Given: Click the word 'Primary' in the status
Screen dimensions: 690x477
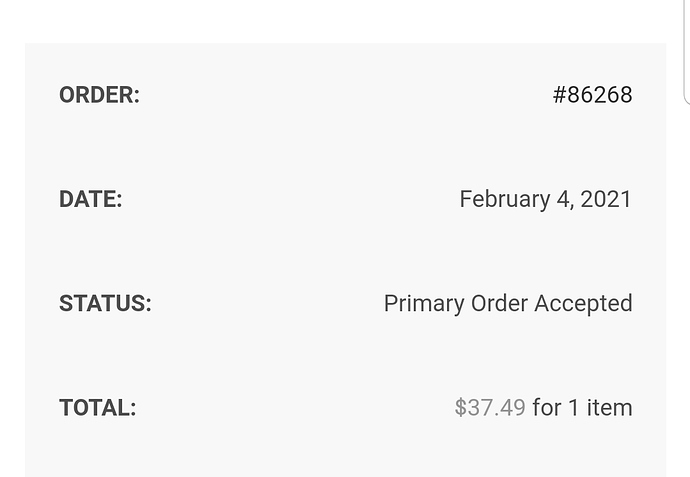Looking at the screenshot, I should [x=424, y=304].
